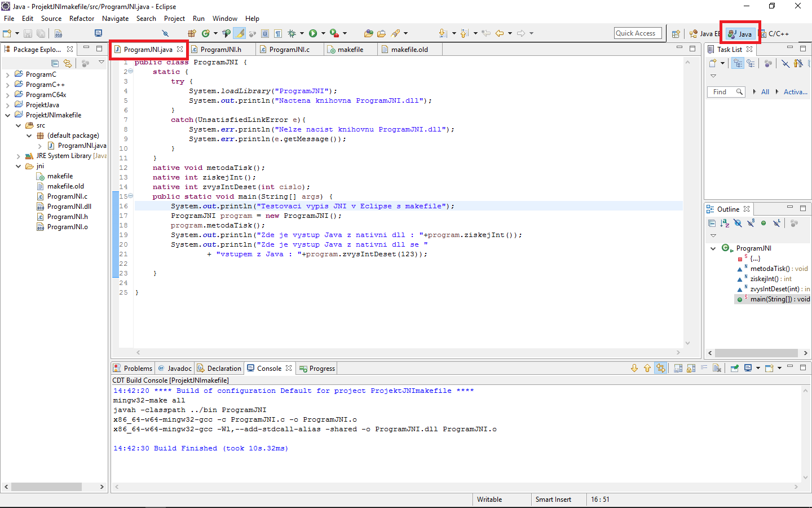Pin the Console view
Viewport: 812px width, 508px height.
[734, 367]
